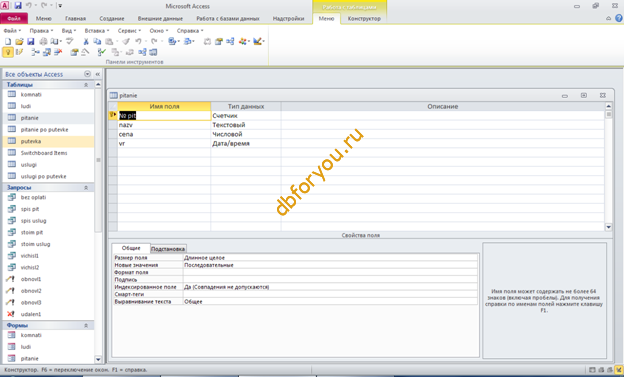
Task: Click navigation pane scrollbar down arrow
Action: 98,359
